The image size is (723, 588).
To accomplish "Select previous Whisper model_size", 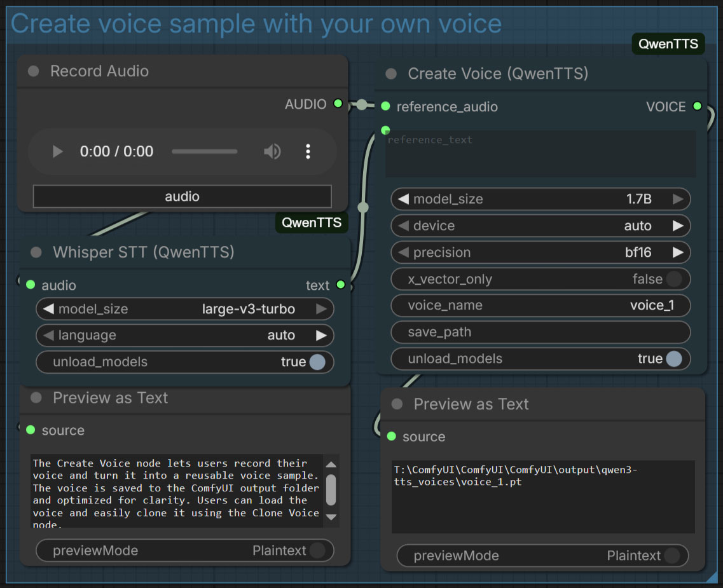I will pyautogui.click(x=48, y=309).
